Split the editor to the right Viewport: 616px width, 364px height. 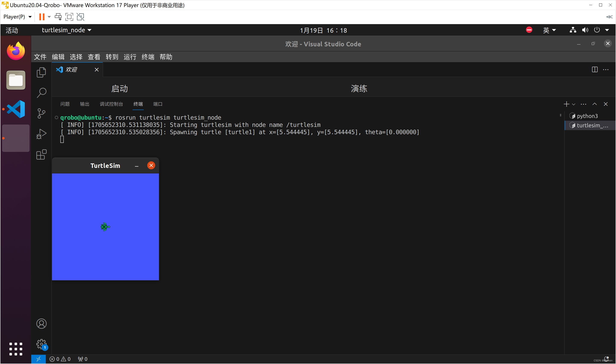pos(595,70)
